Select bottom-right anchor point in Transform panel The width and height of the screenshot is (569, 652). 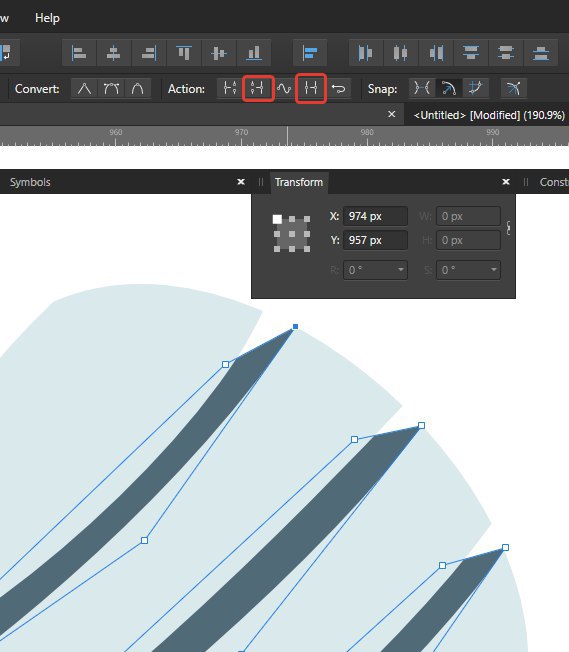pos(307,249)
